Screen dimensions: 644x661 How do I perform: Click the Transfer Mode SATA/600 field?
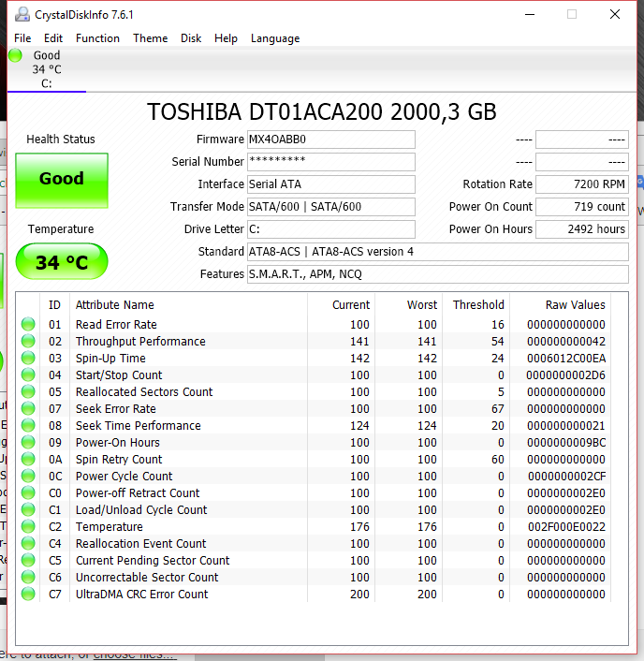(x=330, y=207)
